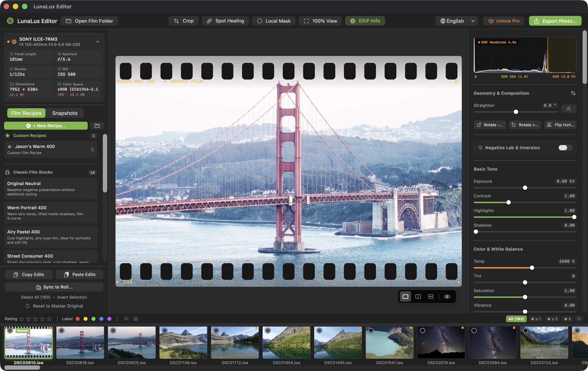Tick selection circle on DSC00818.jpg thumbnail

[x=61, y=331]
